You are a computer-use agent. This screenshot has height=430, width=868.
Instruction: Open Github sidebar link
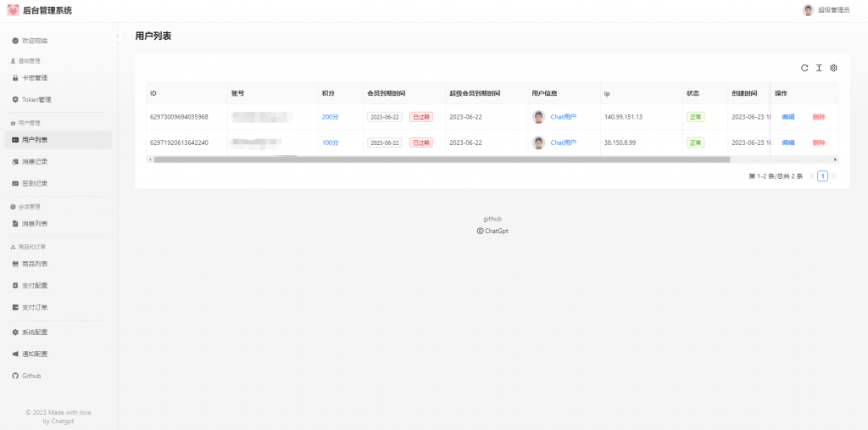pyautogui.click(x=58, y=376)
